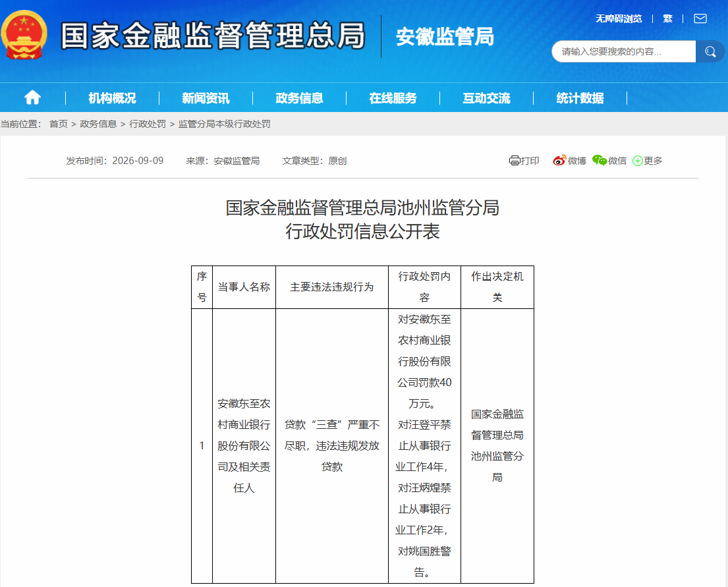Click 文章类型：原创 text

314,161
